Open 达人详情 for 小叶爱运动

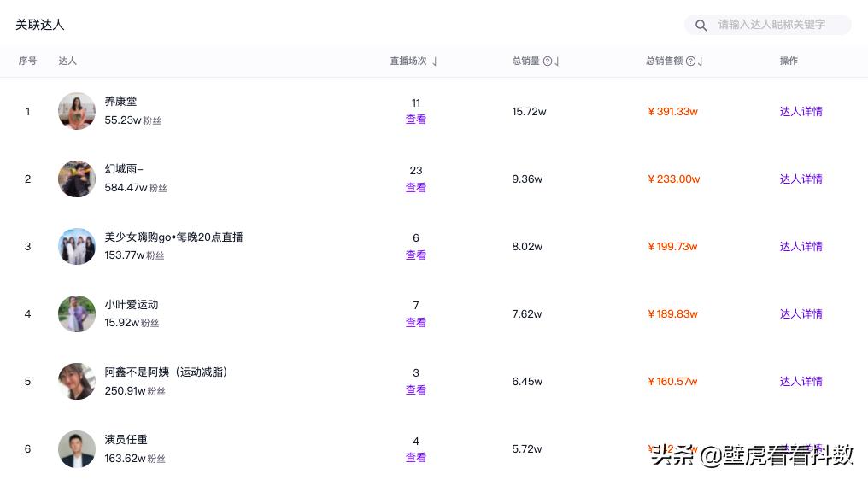(x=801, y=314)
